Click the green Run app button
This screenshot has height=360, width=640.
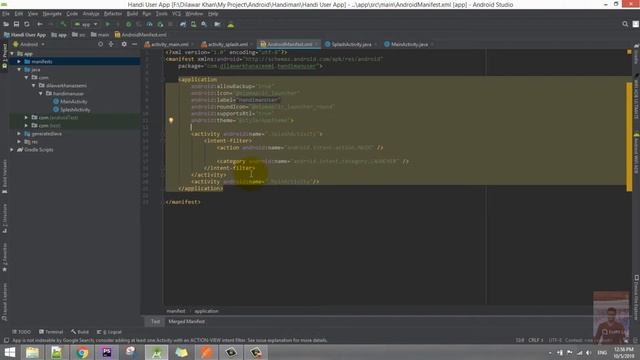click(107, 24)
